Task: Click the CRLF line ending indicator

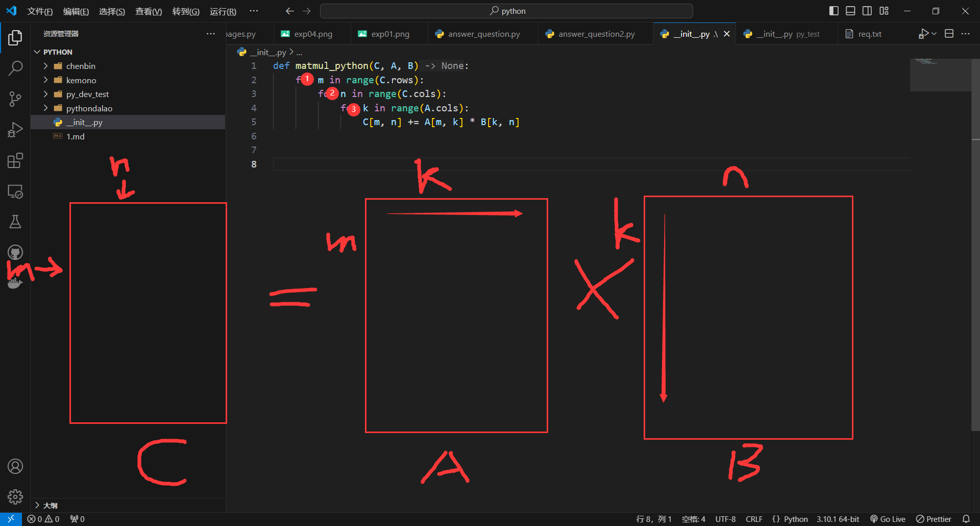Action: (754, 519)
